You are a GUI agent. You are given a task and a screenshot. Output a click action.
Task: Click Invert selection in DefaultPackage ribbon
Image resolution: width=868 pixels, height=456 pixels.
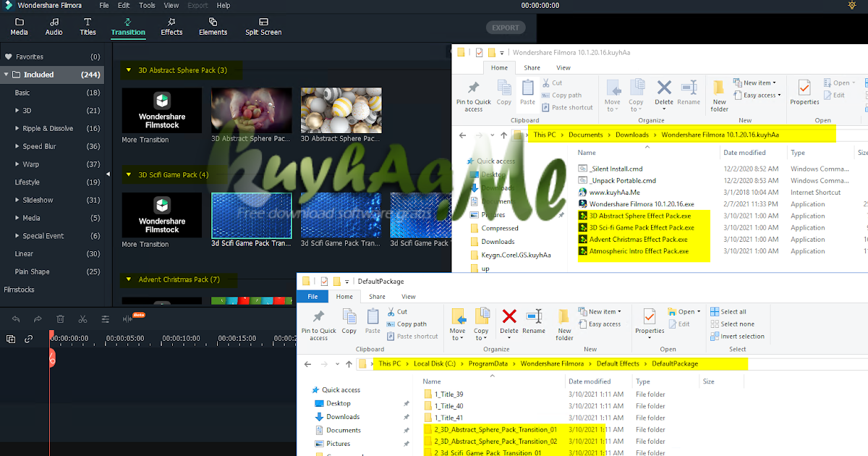tap(737, 337)
